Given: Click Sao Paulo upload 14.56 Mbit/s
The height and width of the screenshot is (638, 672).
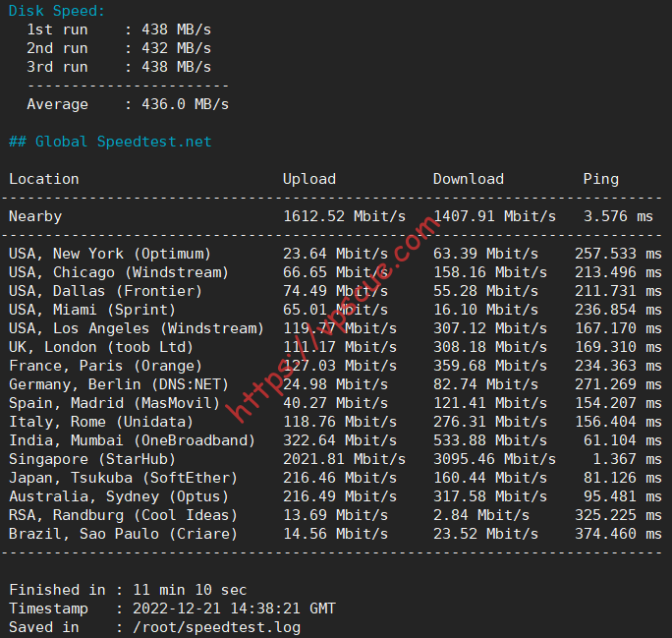Looking at the screenshot, I should 335,534.
